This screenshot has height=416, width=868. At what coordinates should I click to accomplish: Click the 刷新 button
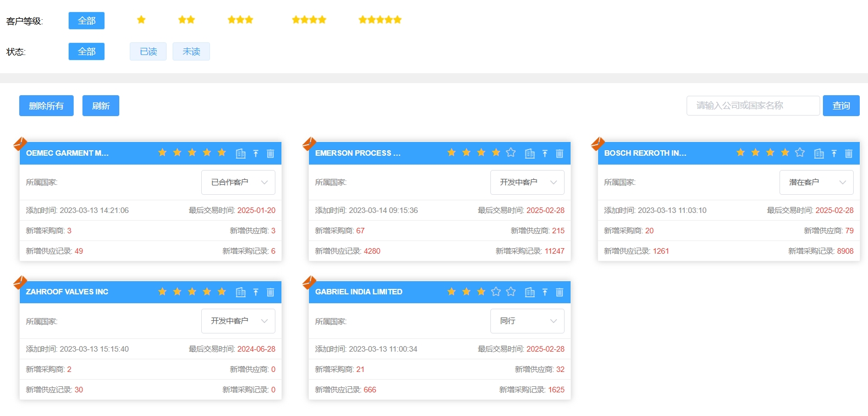[101, 106]
